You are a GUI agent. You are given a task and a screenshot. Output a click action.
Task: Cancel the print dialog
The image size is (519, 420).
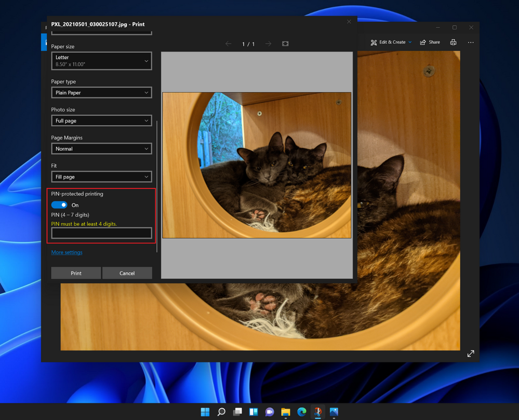(x=127, y=273)
